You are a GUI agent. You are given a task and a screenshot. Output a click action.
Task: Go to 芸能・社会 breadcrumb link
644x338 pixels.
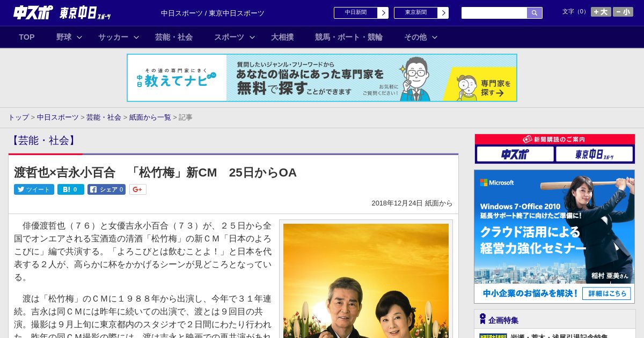(104, 117)
